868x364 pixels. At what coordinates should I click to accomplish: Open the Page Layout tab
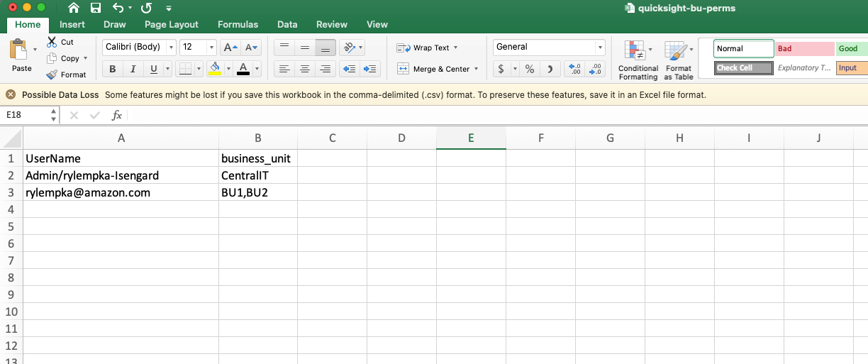[x=171, y=24]
